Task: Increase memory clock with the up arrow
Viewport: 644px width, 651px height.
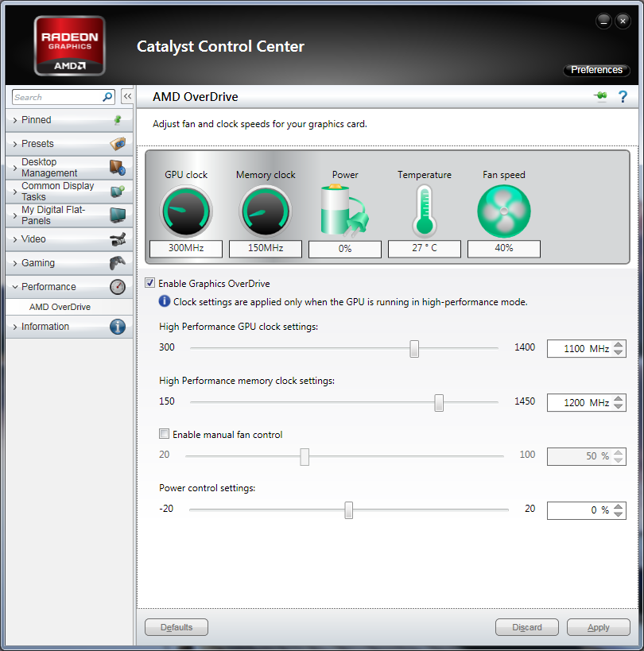Action: (619, 398)
